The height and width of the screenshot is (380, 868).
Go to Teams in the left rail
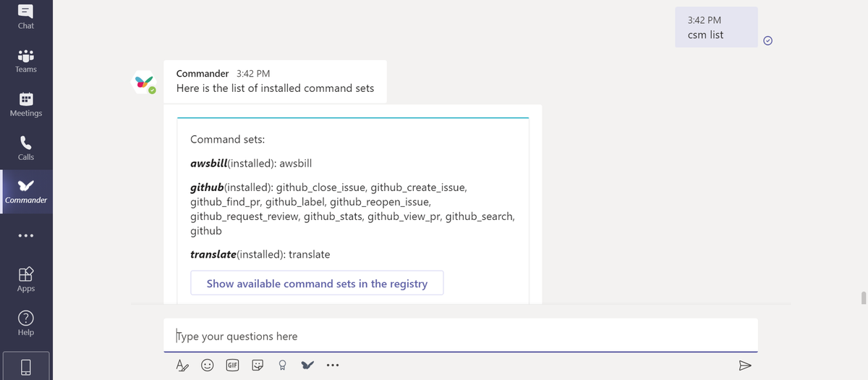pyautogui.click(x=26, y=60)
